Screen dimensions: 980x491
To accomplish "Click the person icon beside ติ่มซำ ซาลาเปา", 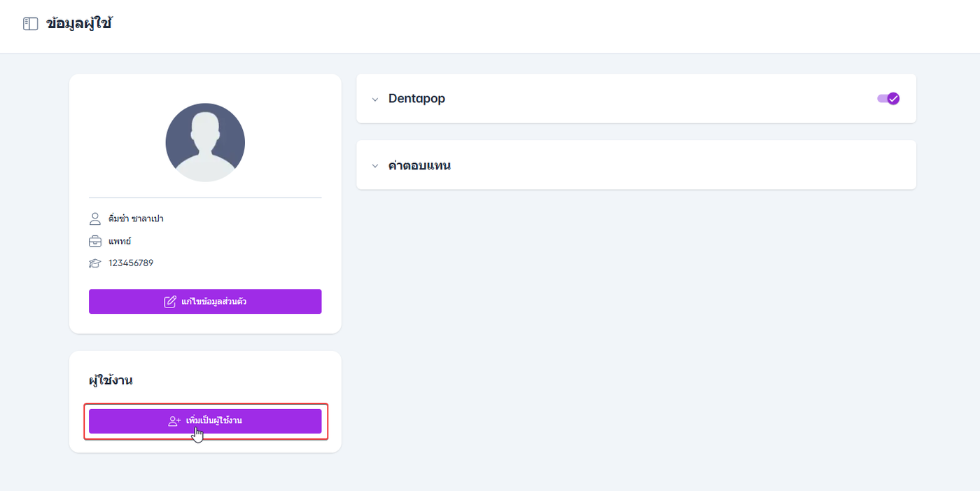I will click(x=95, y=219).
